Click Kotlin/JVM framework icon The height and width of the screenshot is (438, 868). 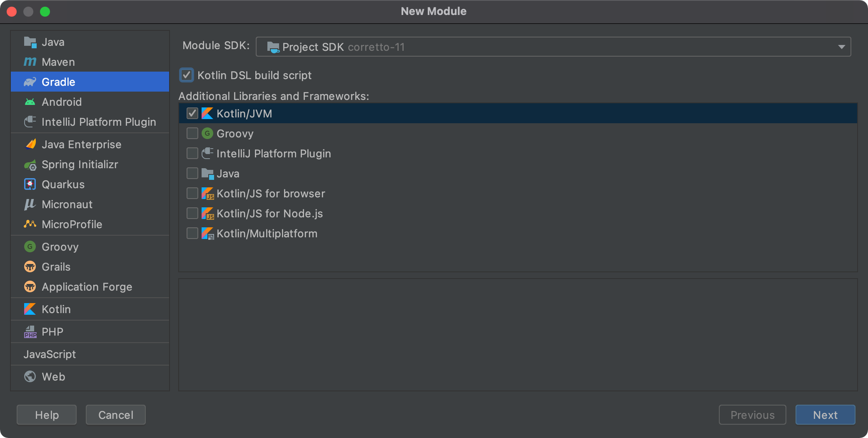pyautogui.click(x=207, y=114)
